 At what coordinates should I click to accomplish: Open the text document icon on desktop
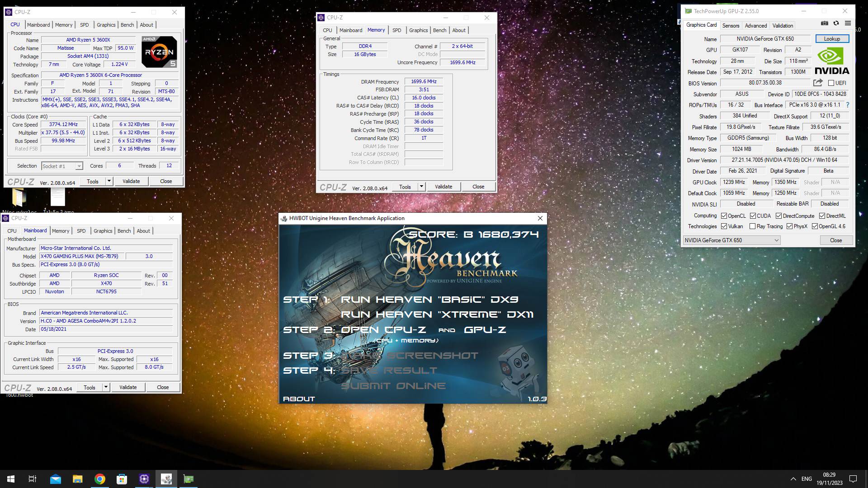(58, 197)
